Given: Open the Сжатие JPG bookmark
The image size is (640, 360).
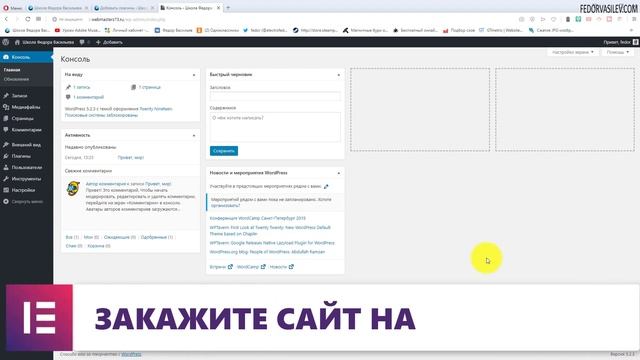Looking at the screenshot, I should [x=551, y=30].
